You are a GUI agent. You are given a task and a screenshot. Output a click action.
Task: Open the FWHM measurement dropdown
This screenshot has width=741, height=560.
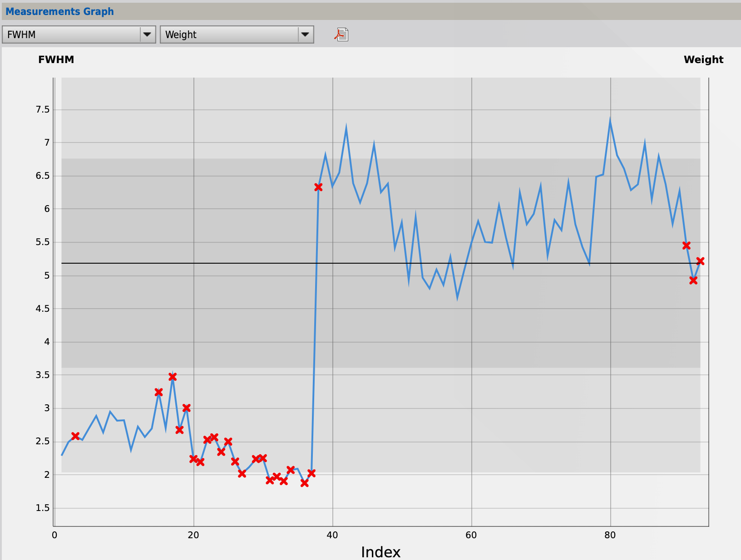pyautogui.click(x=79, y=34)
